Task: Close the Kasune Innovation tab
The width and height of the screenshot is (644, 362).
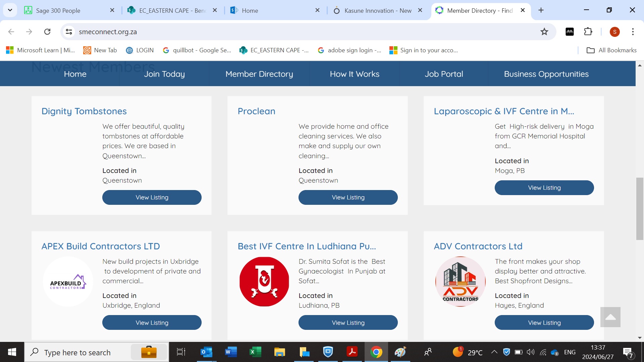Action: (x=420, y=10)
